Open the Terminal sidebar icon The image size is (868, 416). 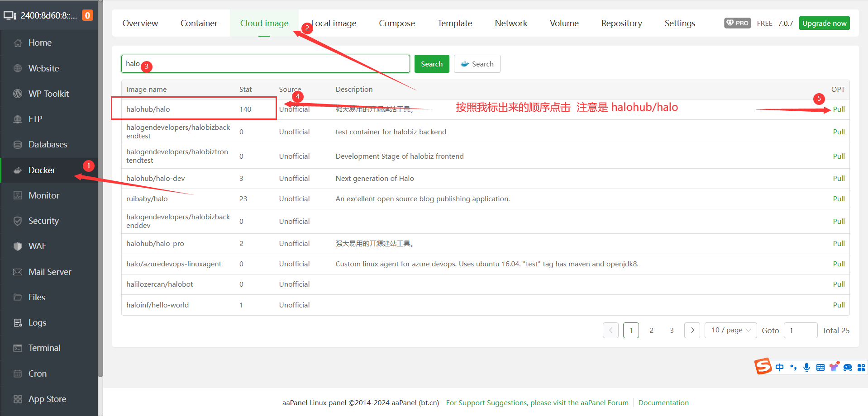pos(18,348)
